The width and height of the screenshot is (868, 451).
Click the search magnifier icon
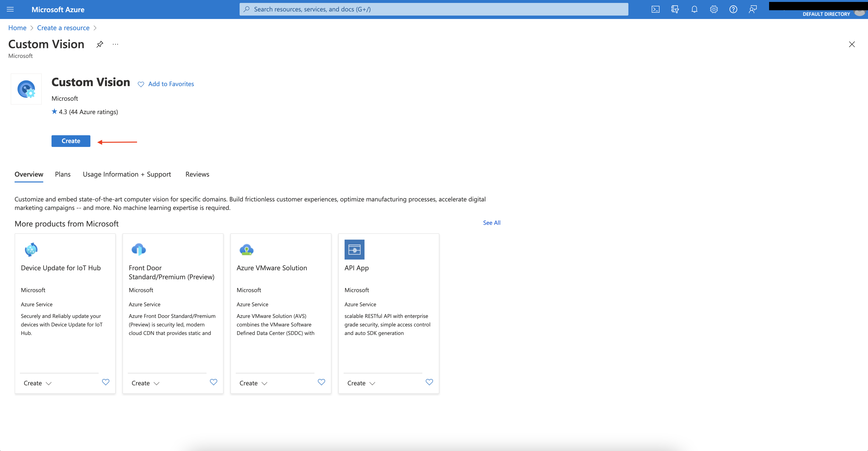click(247, 9)
